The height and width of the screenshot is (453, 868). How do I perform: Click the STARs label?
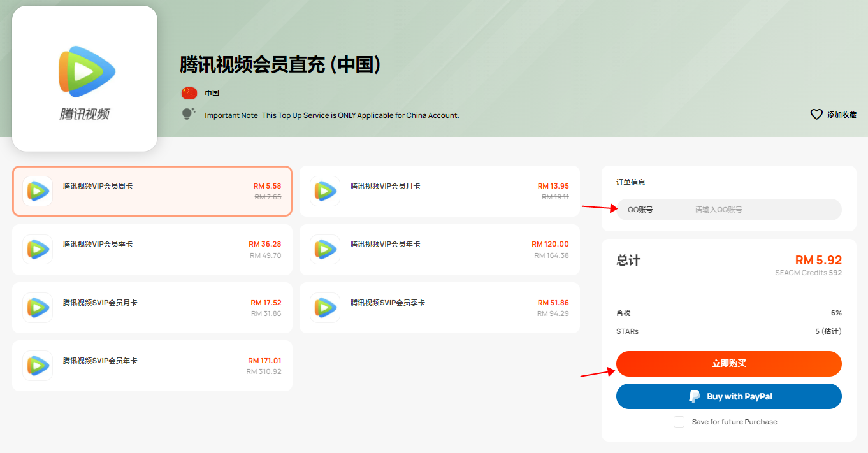(x=627, y=331)
